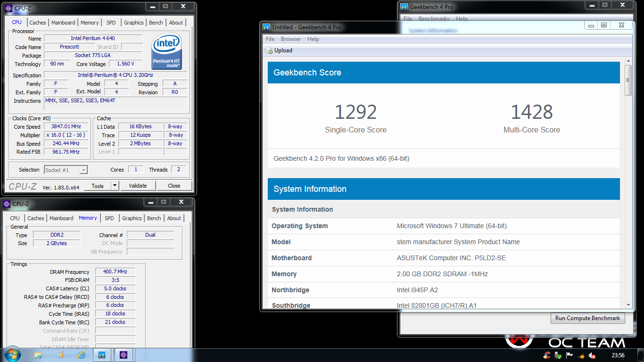The height and width of the screenshot is (362, 644).
Task: Click the Northbridge value Intel i945P A2
Action: (x=417, y=290)
